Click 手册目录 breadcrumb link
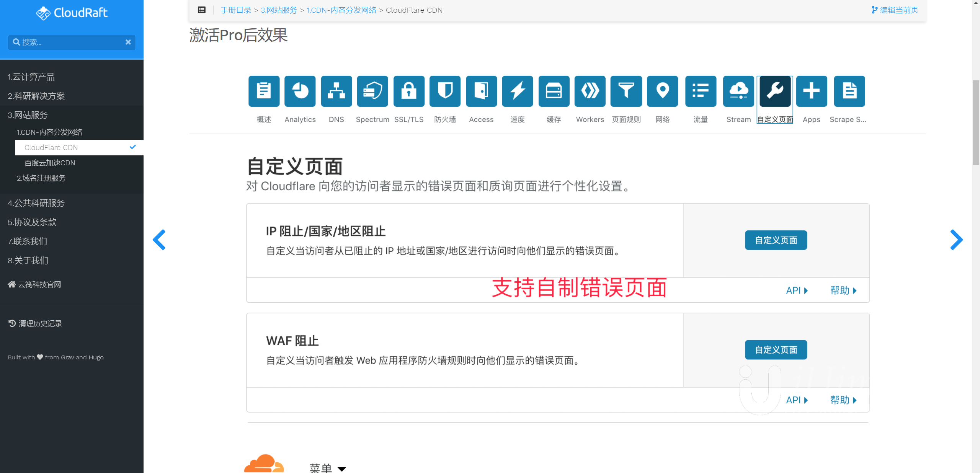The height and width of the screenshot is (473, 980). [x=236, y=10]
